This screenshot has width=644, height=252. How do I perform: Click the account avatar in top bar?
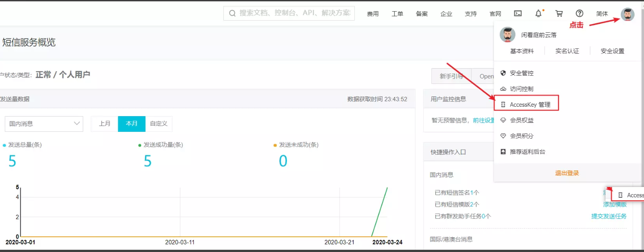pyautogui.click(x=627, y=14)
